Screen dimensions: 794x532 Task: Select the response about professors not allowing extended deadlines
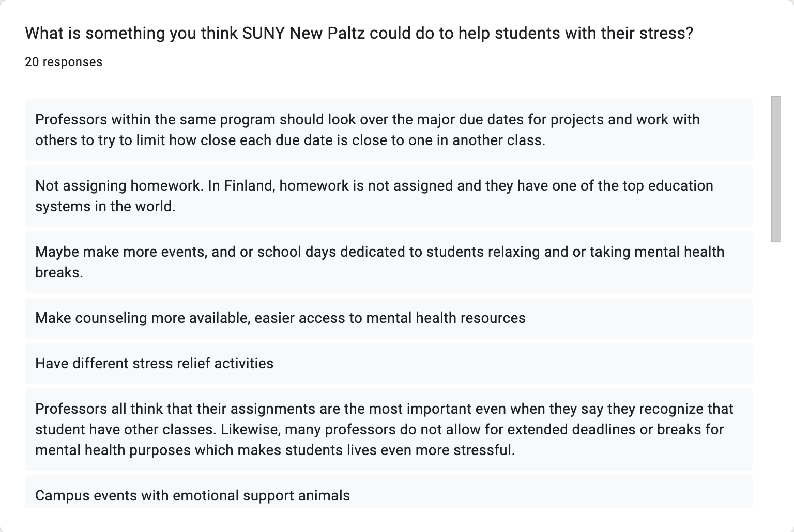[x=388, y=430]
